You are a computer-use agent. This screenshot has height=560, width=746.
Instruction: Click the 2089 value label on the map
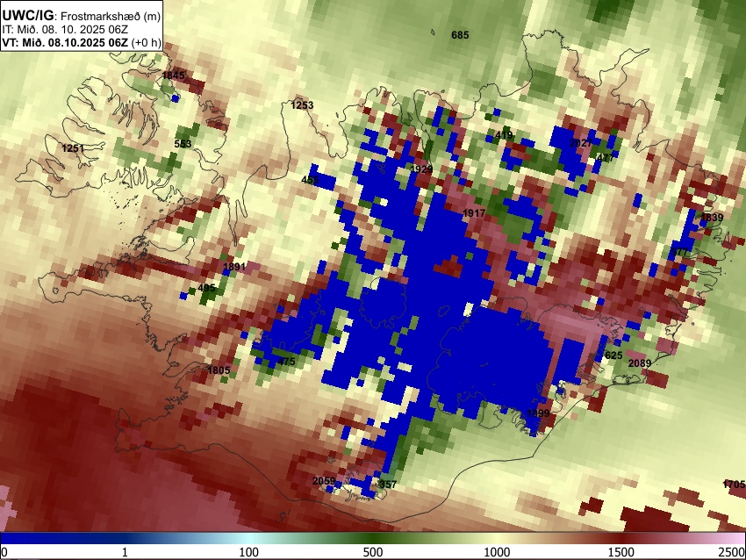640,363
